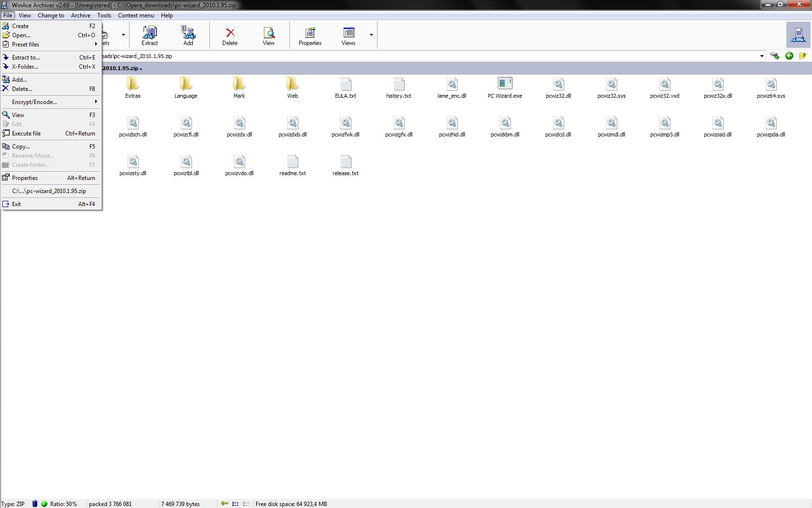Choose Execute file menu entry
Viewport: 812px width, 508px height.
(x=51, y=133)
